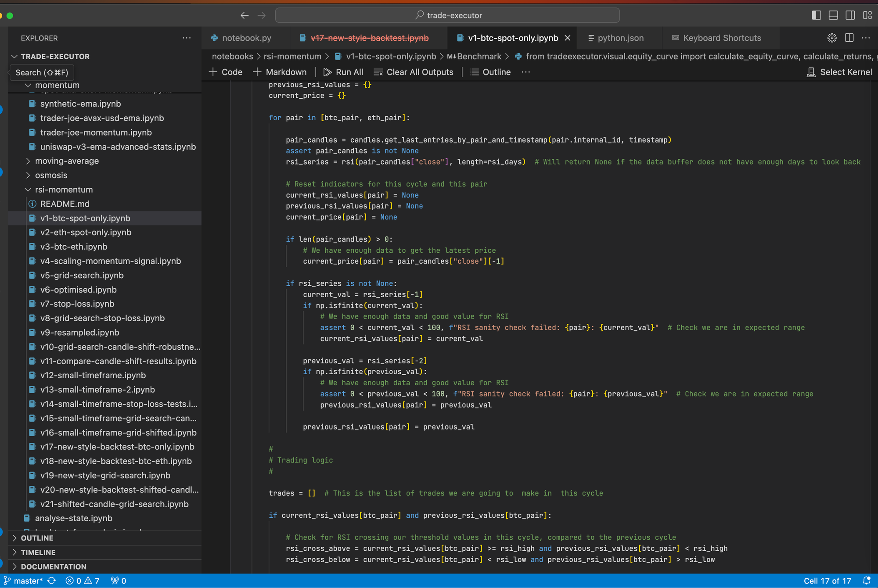Switch to python.json tab
878x588 pixels.
click(x=620, y=38)
